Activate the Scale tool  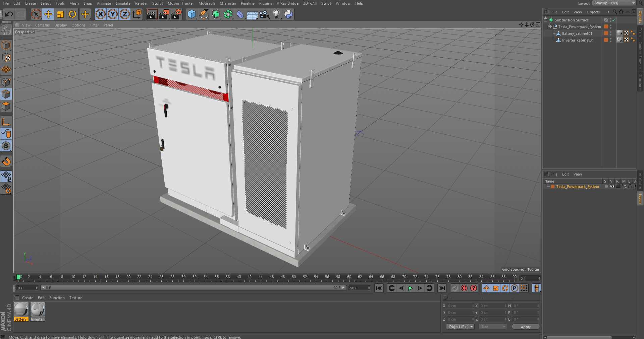click(x=60, y=14)
